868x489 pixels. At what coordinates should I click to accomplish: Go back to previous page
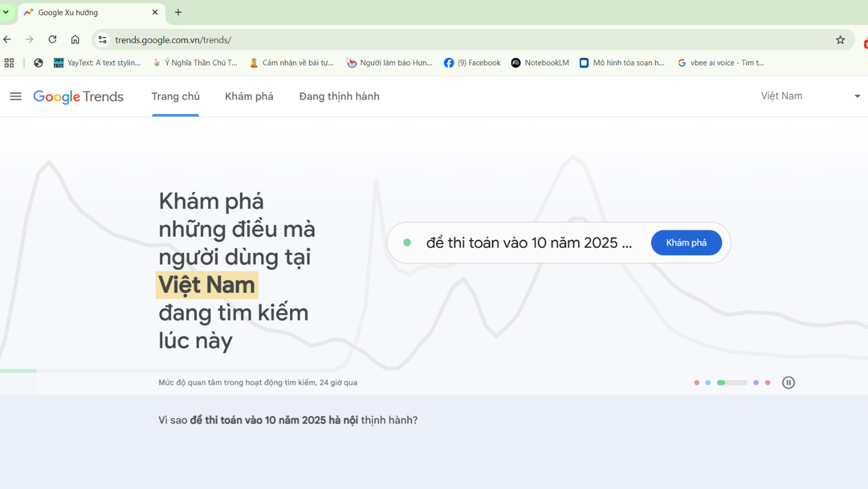pyautogui.click(x=8, y=39)
